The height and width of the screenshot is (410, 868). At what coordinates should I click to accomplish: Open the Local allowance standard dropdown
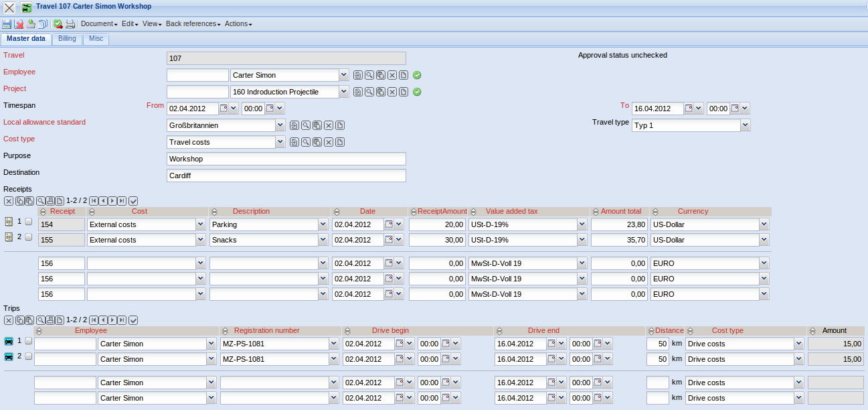(280, 125)
